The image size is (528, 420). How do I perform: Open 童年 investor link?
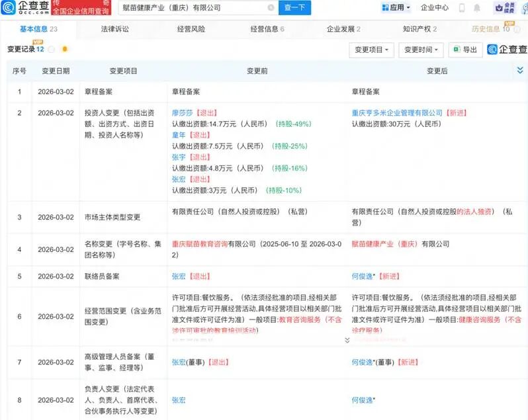[179, 135]
